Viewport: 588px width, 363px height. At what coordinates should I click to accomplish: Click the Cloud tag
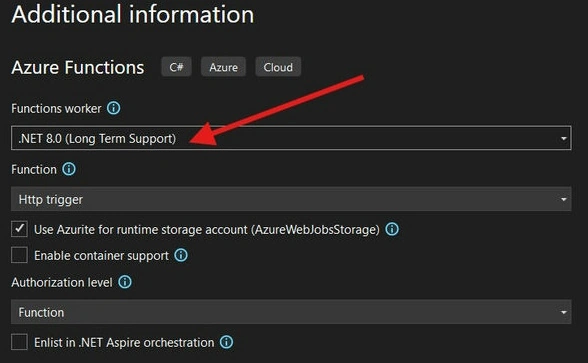point(278,67)
